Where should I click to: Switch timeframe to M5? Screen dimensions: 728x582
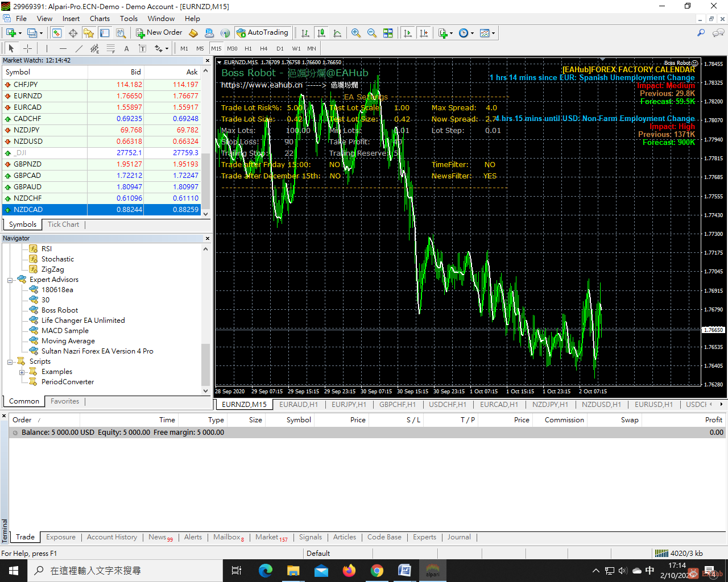point(200,48)
